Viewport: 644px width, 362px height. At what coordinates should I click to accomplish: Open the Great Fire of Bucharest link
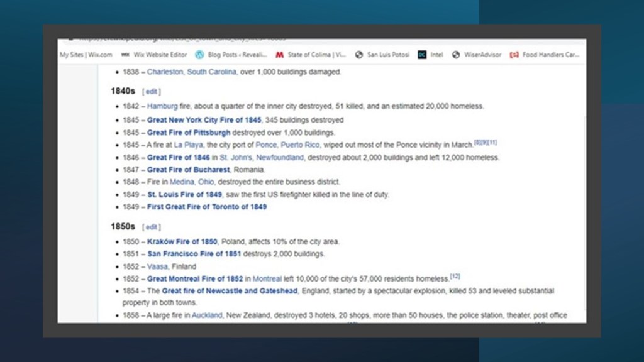click(x=189, y=170)
